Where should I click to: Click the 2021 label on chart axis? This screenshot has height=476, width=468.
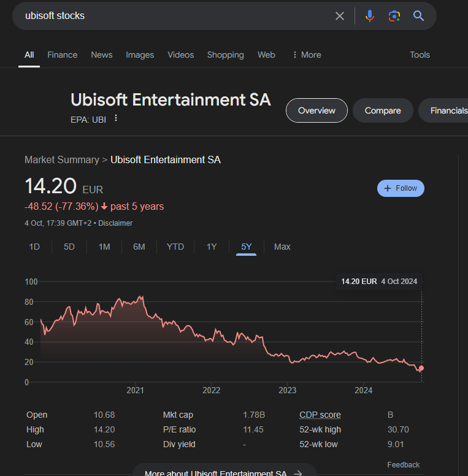pos(135,390)
